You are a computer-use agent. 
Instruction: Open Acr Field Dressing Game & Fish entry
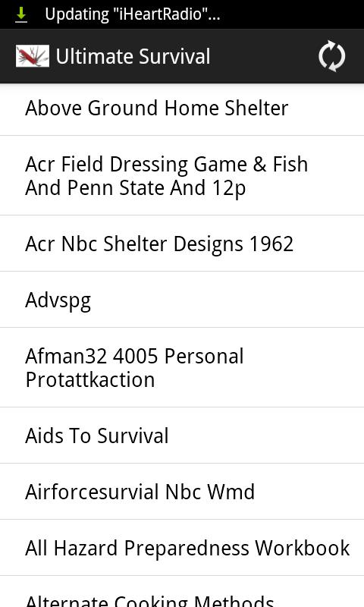182,176
